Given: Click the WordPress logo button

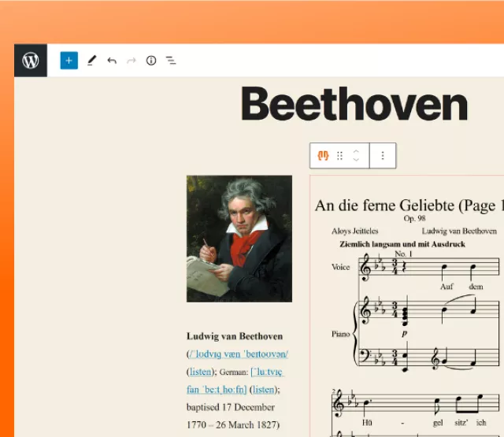Looking at the screenshot, I should (31, 61).
